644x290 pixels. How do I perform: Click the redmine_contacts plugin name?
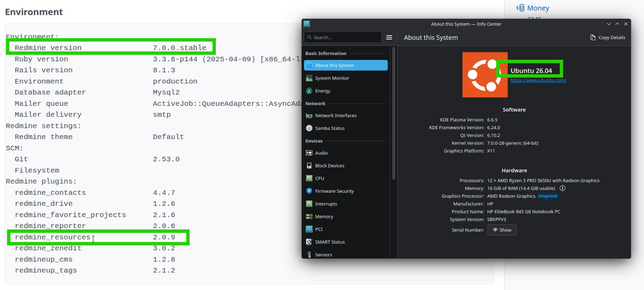coord(50,193)
